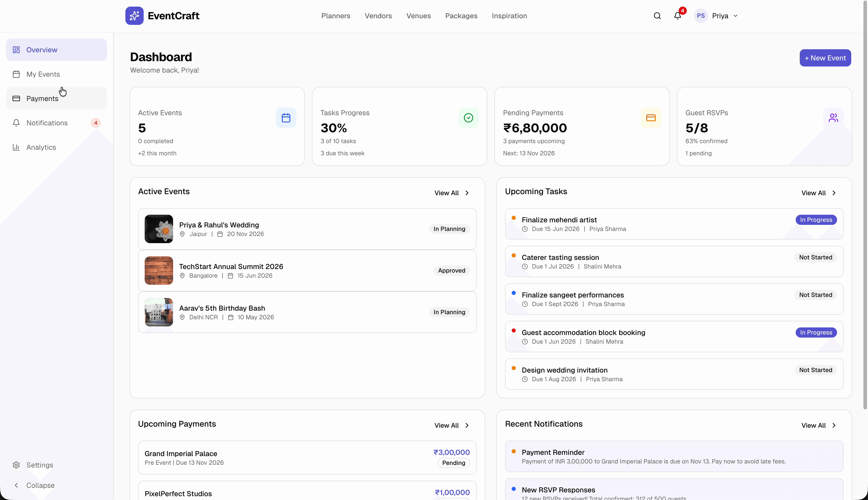Open the search icon in top navigation

click(657, 16)
